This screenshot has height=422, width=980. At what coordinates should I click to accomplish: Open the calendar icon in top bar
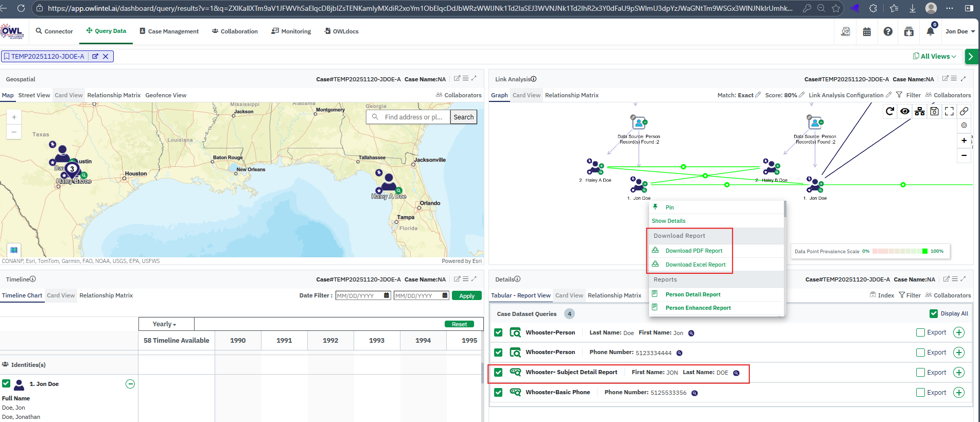[867, 31]
